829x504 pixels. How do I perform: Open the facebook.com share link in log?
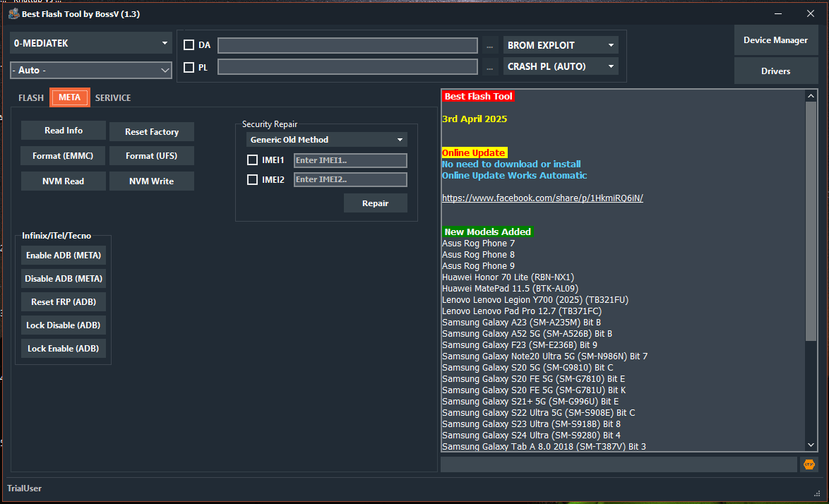(542, 198)
